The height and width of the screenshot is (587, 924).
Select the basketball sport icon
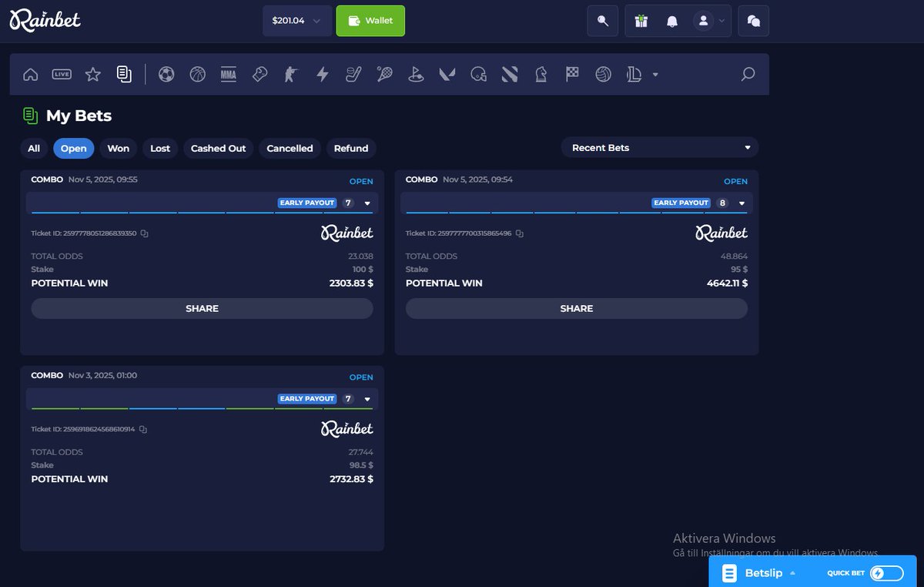pos(197,75)
